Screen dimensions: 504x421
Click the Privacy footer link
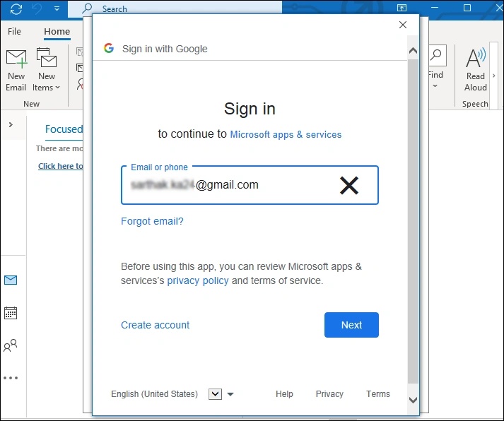tap(329, 394)
